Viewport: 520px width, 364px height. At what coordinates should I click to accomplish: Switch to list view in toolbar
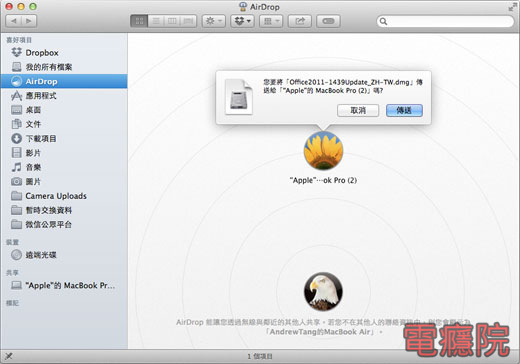pos(156,21)
